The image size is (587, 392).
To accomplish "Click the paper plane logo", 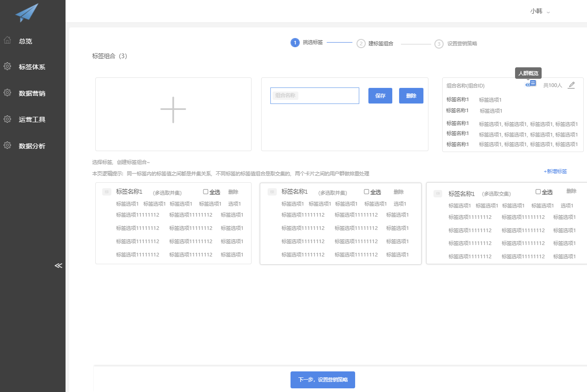I will point(27,12).
